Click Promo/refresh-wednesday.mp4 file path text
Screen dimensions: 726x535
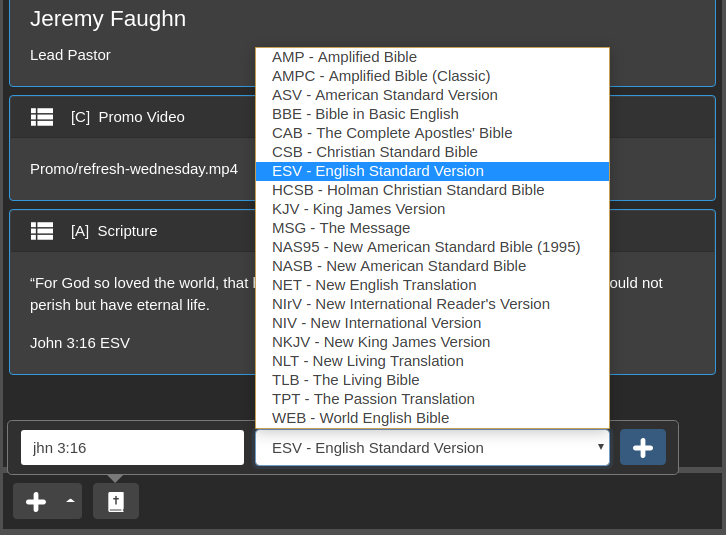[134, 169]
